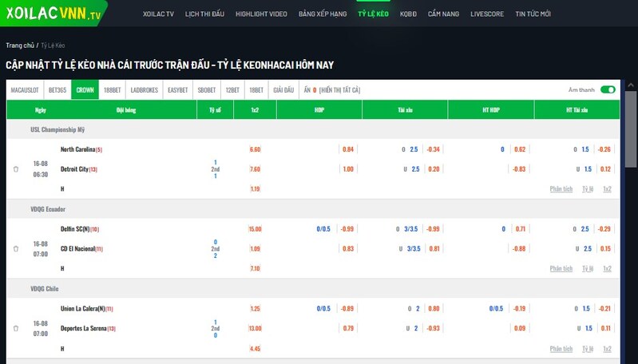Click 1x2 draw odds 1.19
638x364 pixels.
tap(255, 188)
